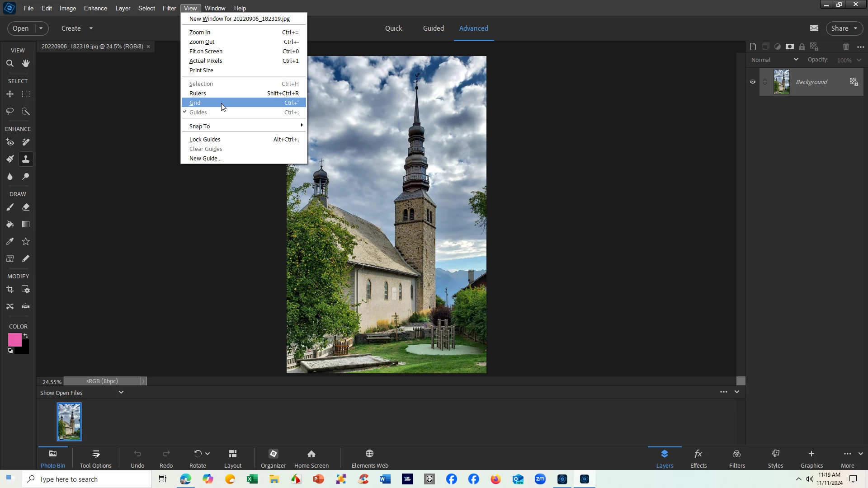Image resolution: width=868 pixels, height=488 pixels.
Task: Create a new layer icon
Action: [x=753, y=47]
